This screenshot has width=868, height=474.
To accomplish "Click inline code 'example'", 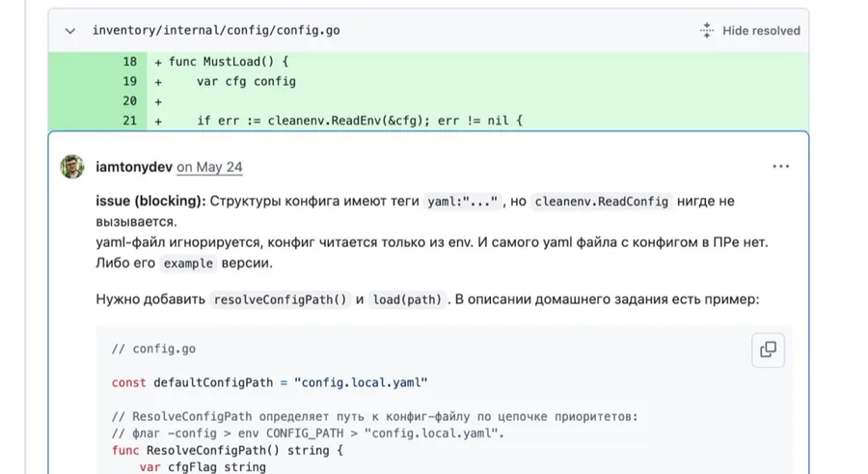I will coord(188,264).
